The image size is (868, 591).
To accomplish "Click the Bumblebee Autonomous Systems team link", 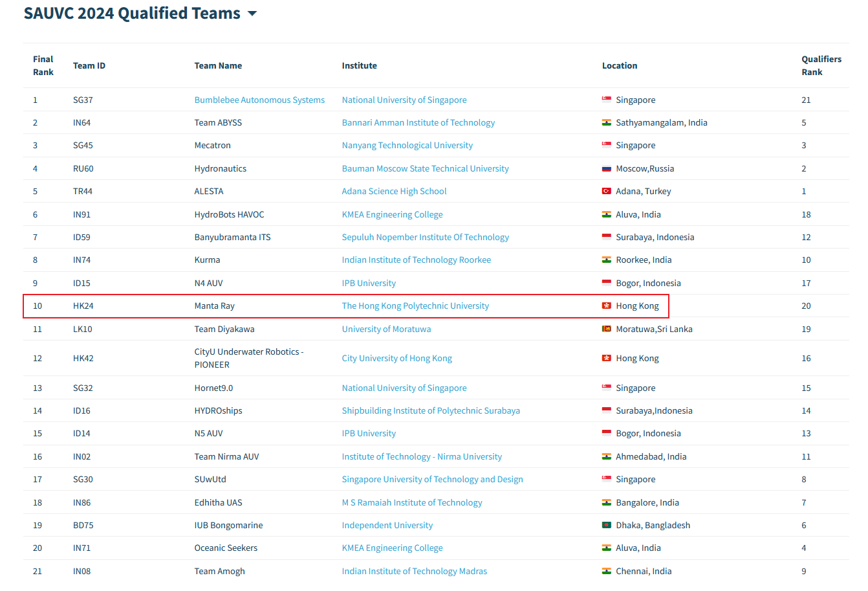I will (x=259, y=100).
